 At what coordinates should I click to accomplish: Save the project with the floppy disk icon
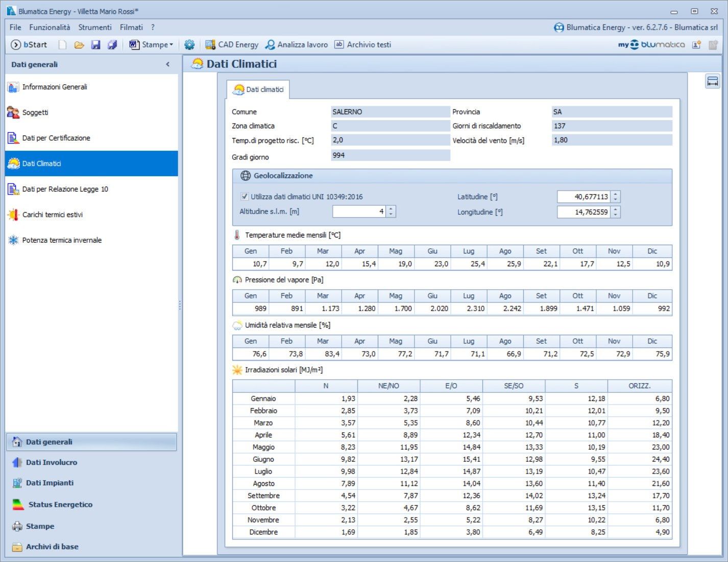95,45
